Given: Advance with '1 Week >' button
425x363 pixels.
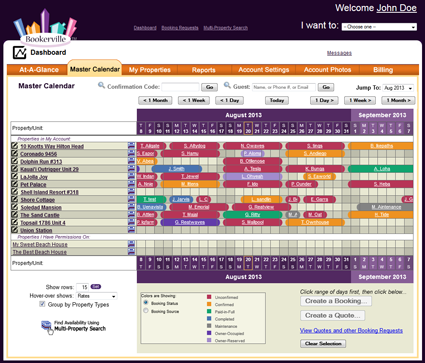Looking at the screenshot, I should click(360, 100).
